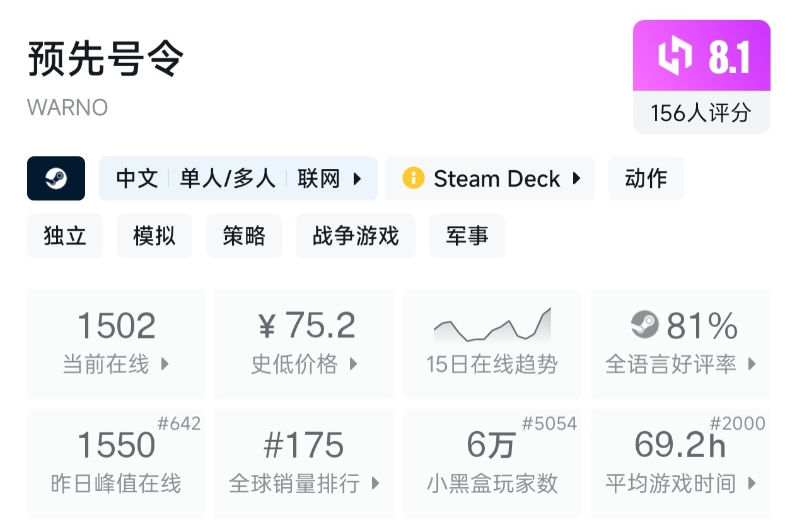Expand average playtime details arrow
This screenshot has width=797, height=532.
point(751,483)
